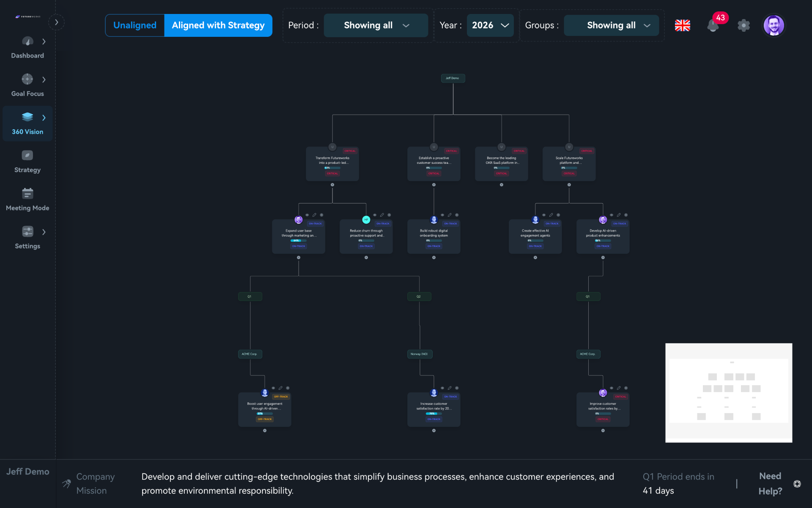Remove 'Reduce churn through' card with X icon
Image resolution: width=812 pixels, height=508 pixels.
click(x=389, y=215)
